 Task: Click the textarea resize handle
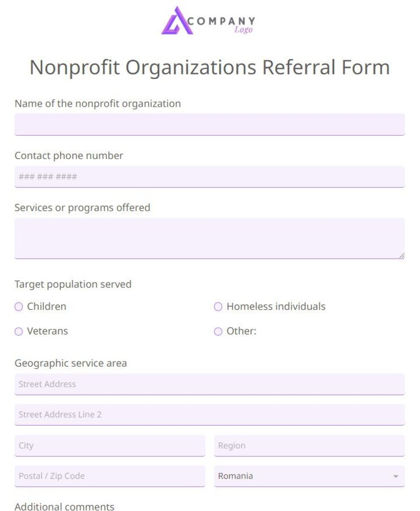[402, 256]
